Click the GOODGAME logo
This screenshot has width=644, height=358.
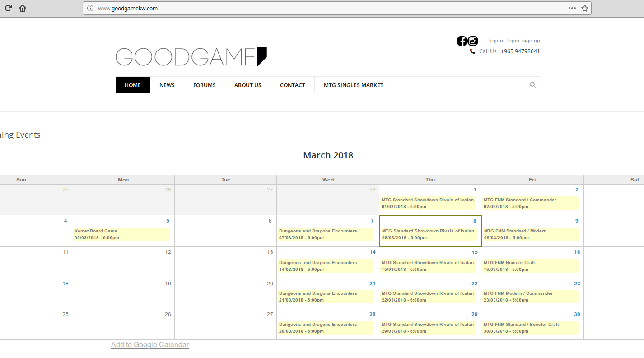pos(191,57)
